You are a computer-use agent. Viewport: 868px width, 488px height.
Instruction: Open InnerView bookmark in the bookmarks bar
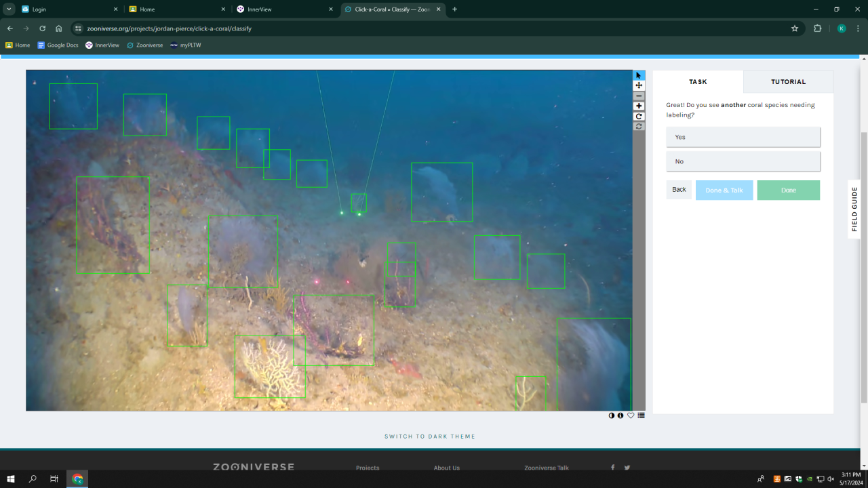pyautogui.click(x=102, y=45)
